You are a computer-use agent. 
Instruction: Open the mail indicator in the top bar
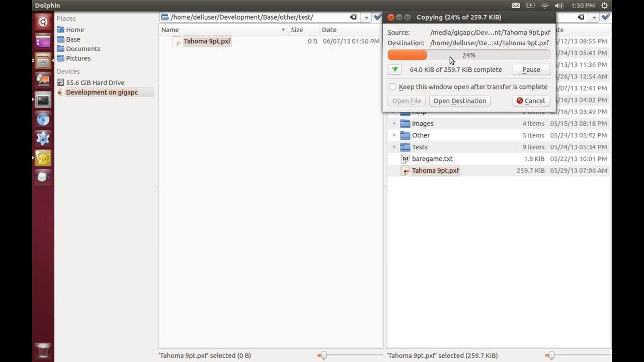pyautogui.click(x=516, y=6)
